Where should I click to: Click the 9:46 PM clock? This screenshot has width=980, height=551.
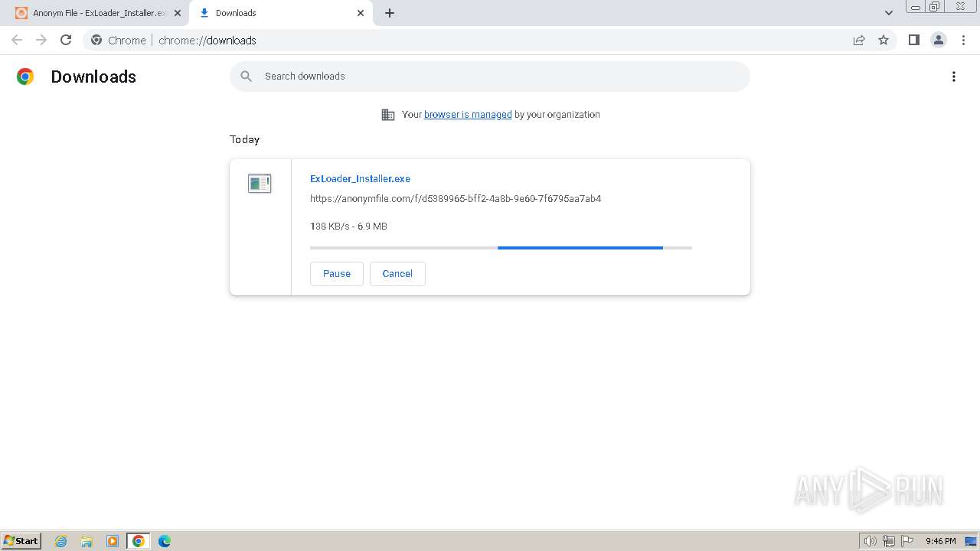[940, 541]
